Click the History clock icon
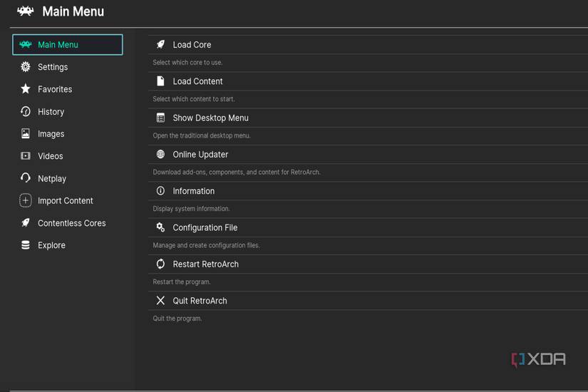 [x=25, y=111]
